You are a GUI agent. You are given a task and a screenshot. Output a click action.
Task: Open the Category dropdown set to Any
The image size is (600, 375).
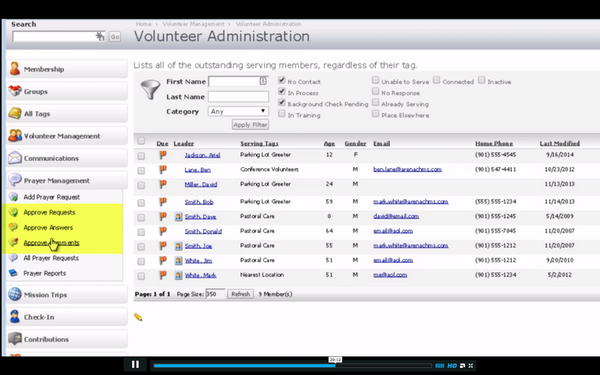coord(238,111)
